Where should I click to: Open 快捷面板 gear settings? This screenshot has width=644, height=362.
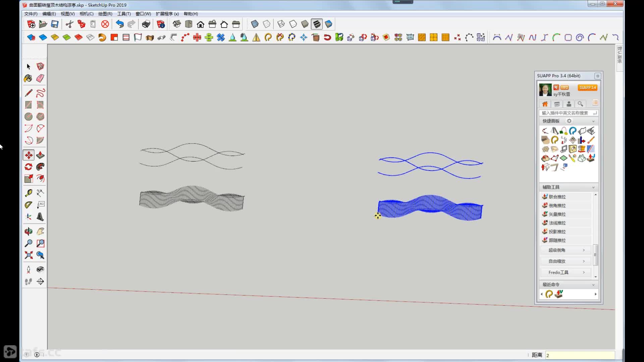pos(569,121)
